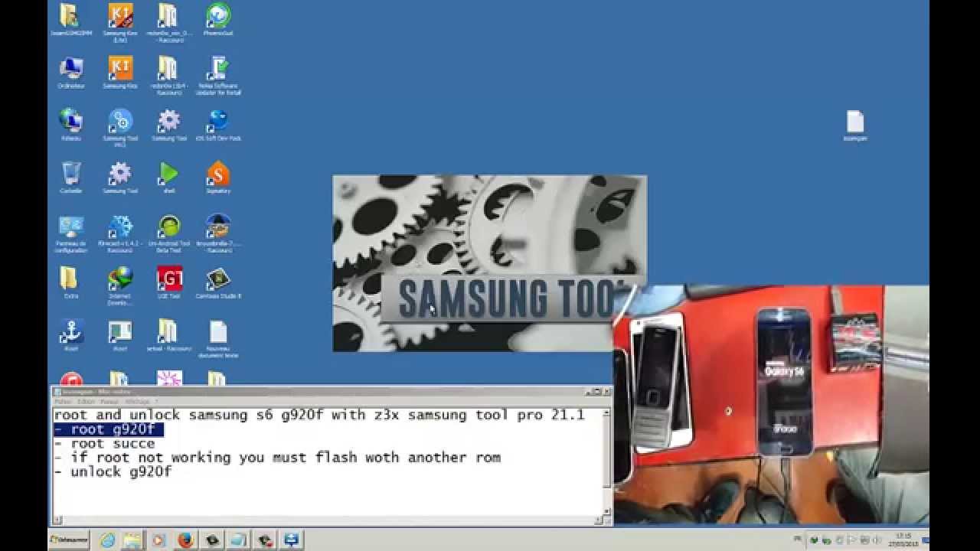
Task: Open the iOS Soft Dev Pack shortcut
Action: (x=218, y=125)
